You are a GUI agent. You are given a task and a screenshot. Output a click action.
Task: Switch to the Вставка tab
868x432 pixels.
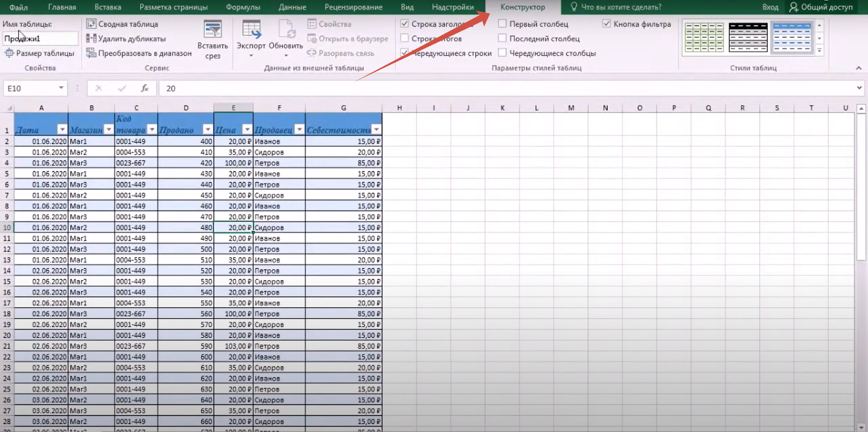click(x=107, y=7)
